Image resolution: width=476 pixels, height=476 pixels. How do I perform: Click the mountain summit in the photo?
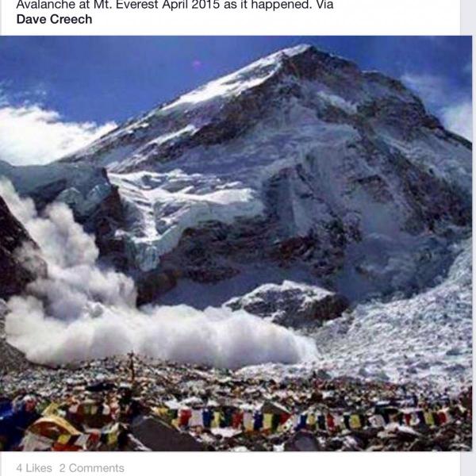coord(301,50)
